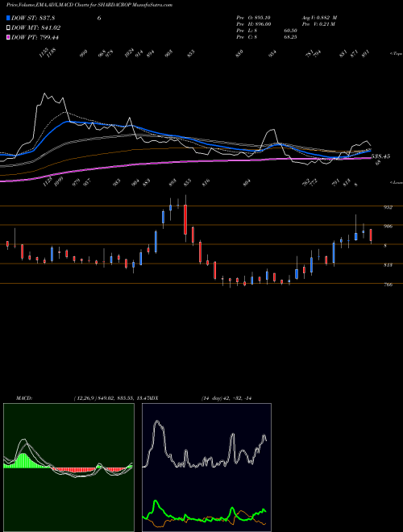Click the 766 price axis label
The height and width of the screenshot is (532, 403).
point(388,285)
